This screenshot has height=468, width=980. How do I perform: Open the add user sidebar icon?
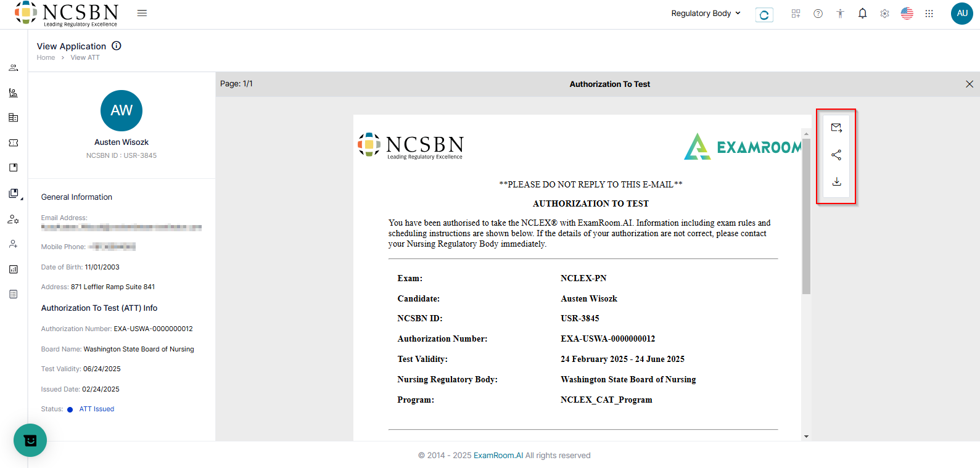(13, 244)
